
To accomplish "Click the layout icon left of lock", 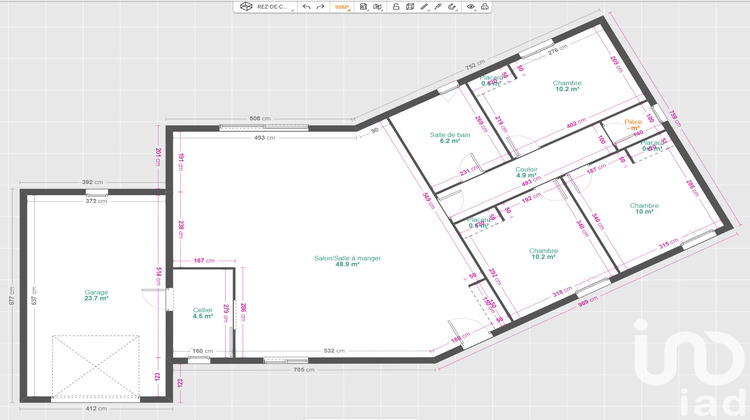I will [377, 6].
